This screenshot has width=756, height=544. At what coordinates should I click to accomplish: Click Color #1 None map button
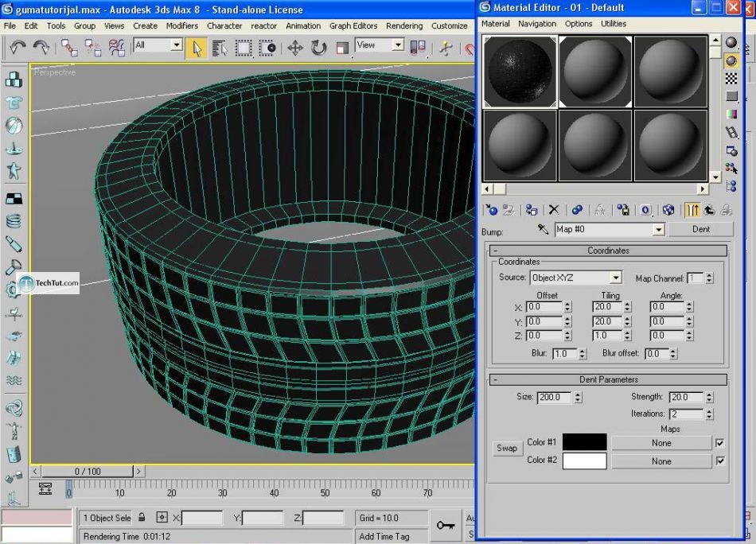(661, 443)
